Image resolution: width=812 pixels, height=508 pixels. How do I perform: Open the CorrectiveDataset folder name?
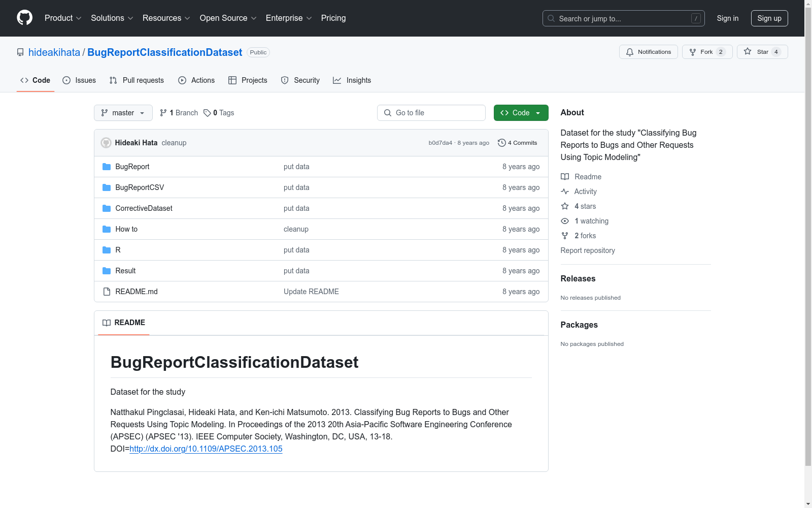[x=144, y=208]
